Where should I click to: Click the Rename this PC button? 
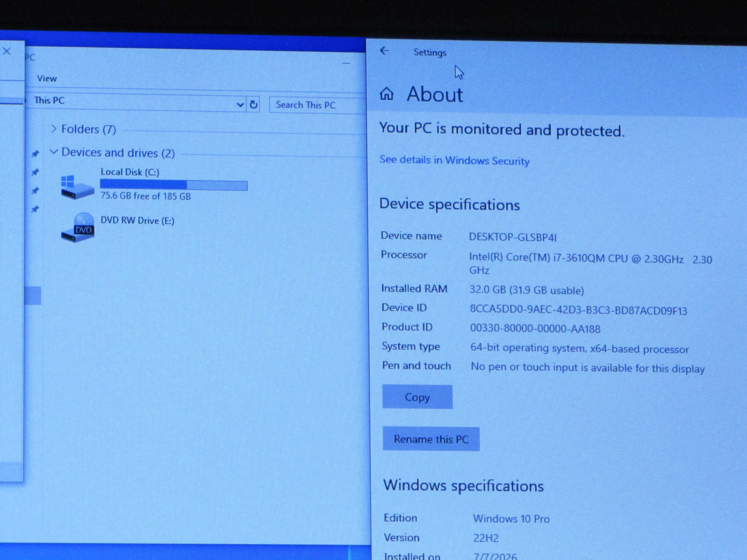[x=431, y=439]
